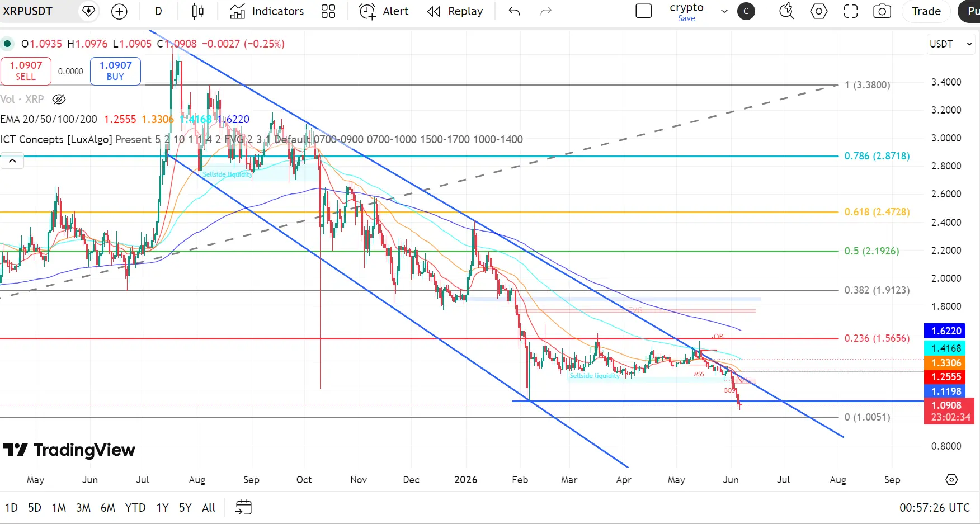Select the 5Y time range
This screenshot has width=980, height=524.
185,508
